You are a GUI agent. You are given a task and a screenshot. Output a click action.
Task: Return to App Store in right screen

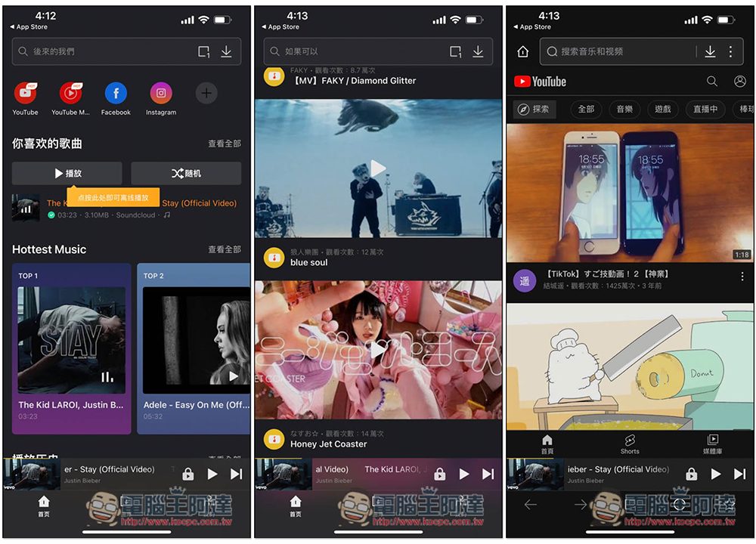[x=532, y=27]
